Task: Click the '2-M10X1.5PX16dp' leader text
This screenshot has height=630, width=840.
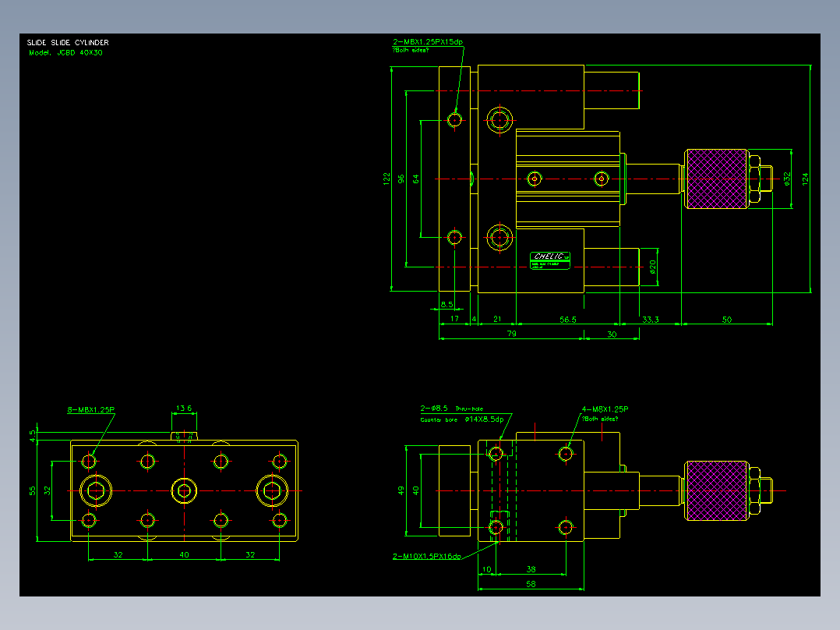Action: (x=427, y=557)
